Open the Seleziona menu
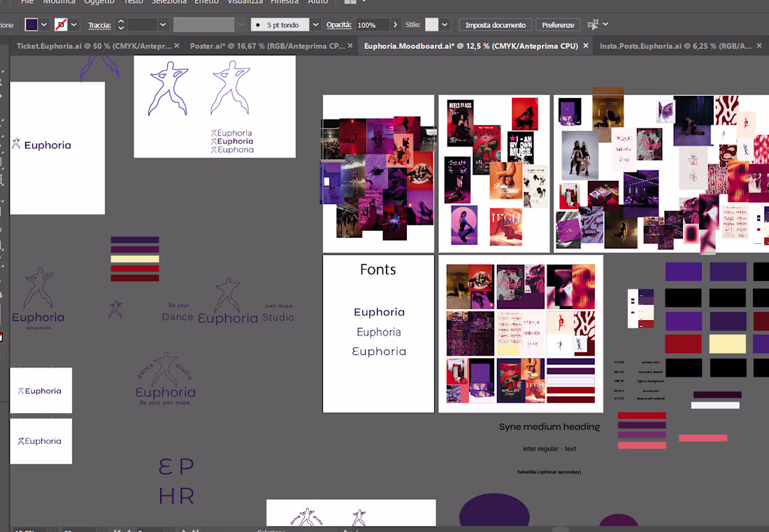Image resolution: width=769 pixels, height=532 pixels. pyautogui.click(x=168, y=2)
